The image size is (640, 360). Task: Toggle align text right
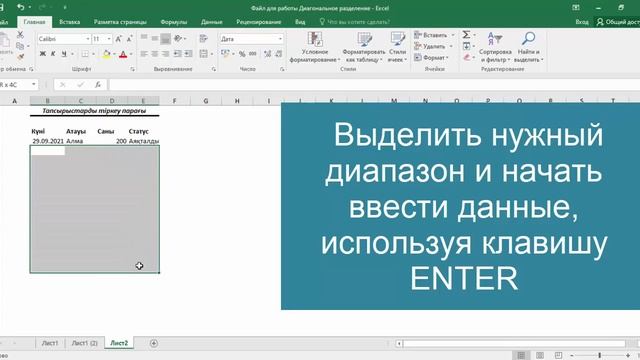click(165, 54)
